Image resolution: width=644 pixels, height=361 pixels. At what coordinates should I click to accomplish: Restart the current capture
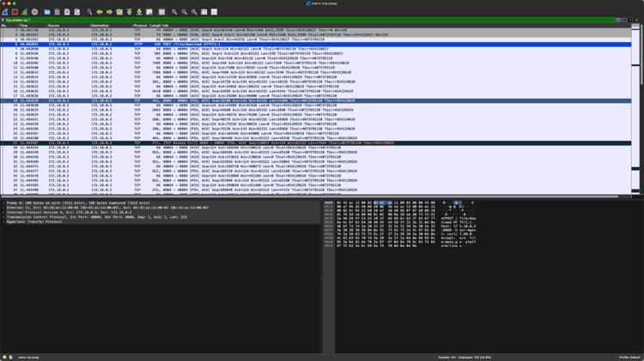24,12
